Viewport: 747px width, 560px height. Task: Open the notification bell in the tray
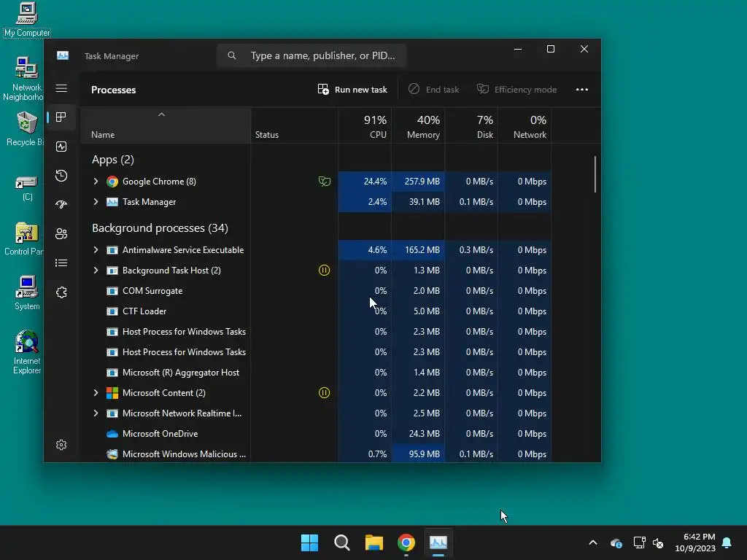point(727,542)
